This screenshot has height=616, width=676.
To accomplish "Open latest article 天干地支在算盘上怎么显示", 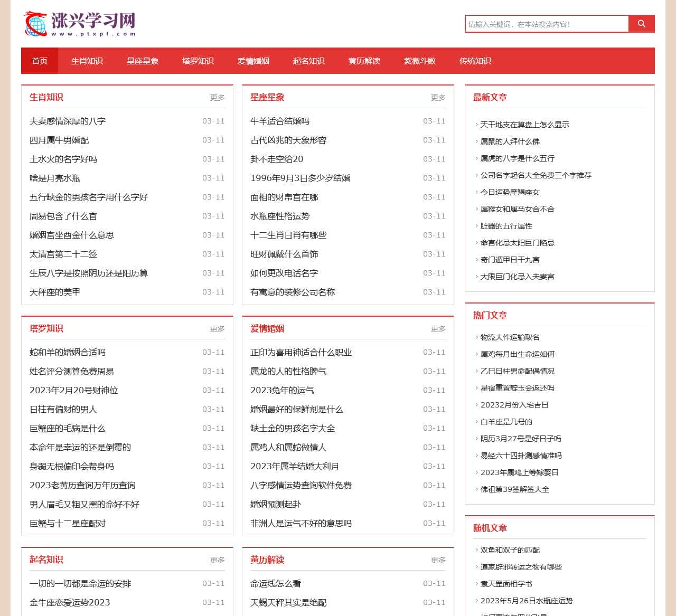I will pos(525,125).
